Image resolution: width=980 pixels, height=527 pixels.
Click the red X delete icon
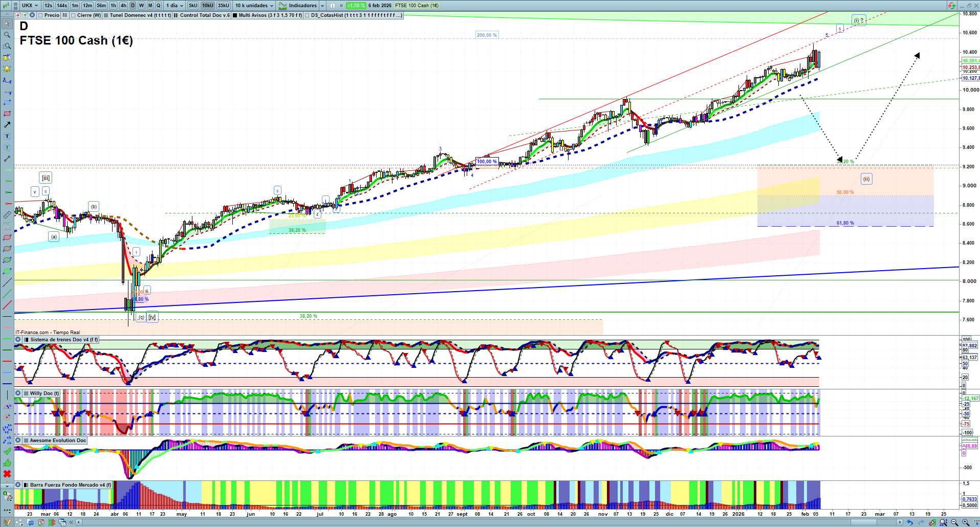point(7,474)
